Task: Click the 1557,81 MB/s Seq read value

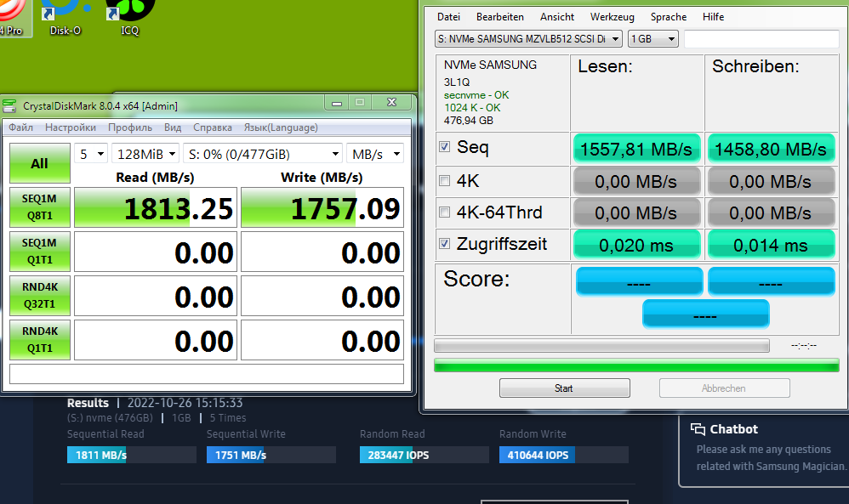Action: [636, 149]
